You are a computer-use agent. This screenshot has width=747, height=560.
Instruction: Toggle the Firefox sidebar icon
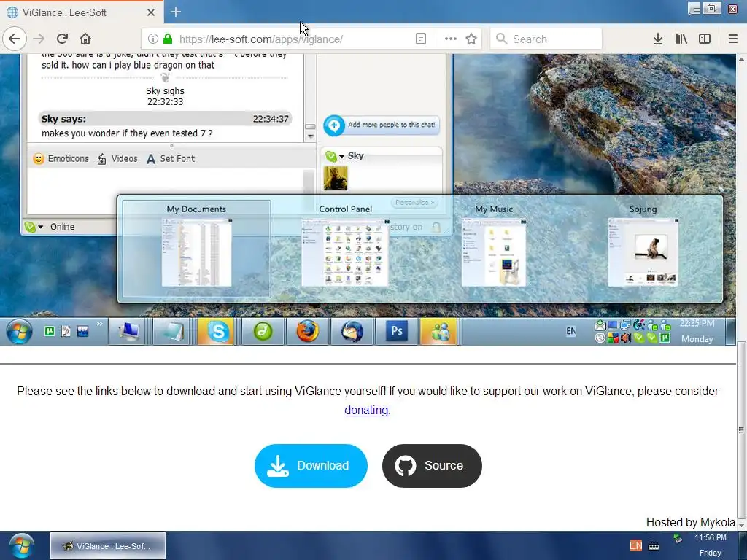tap(705, 39)
